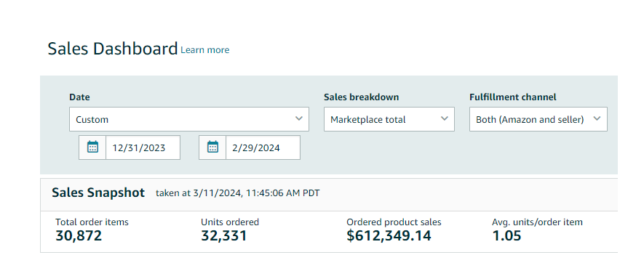The width and height of the screenshot is (644, 271).
Task: Expand the Date range Custom dropdown
Action: 189,119
